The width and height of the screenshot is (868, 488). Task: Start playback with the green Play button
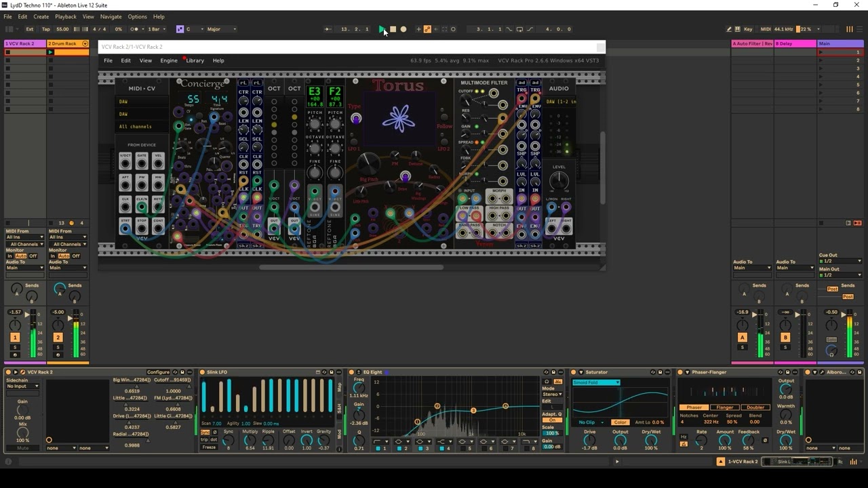click(382, 29)
